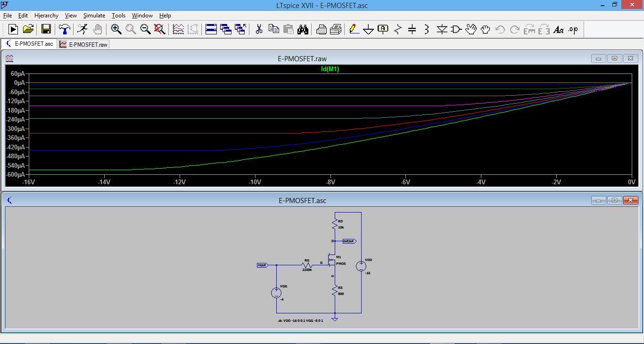The image size is (644, 344).
Task: Select the Resistor component tool
Action: coord(398,30)
